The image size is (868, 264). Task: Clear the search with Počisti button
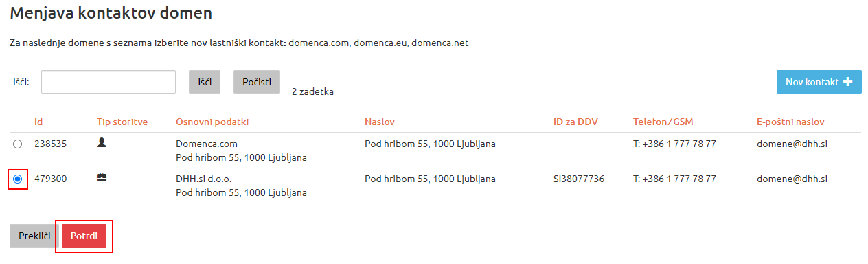click(257, 82)
